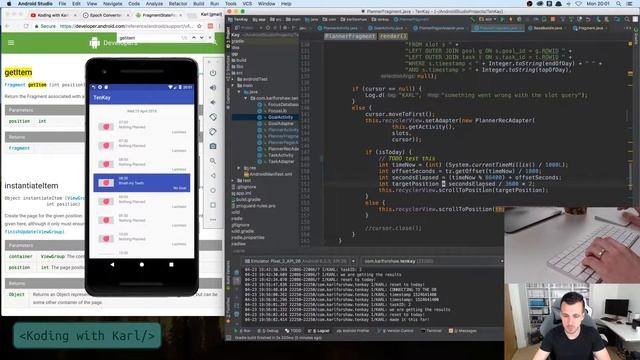Go to previous find-in-page match arrow
Screen dimensions: 640x360
194,38
